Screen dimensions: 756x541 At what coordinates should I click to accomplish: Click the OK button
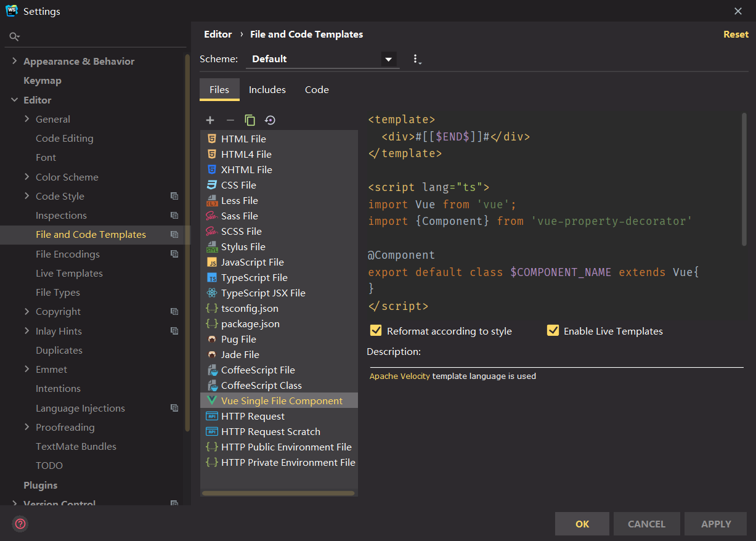pyautogui.click(x=582, y=524)
